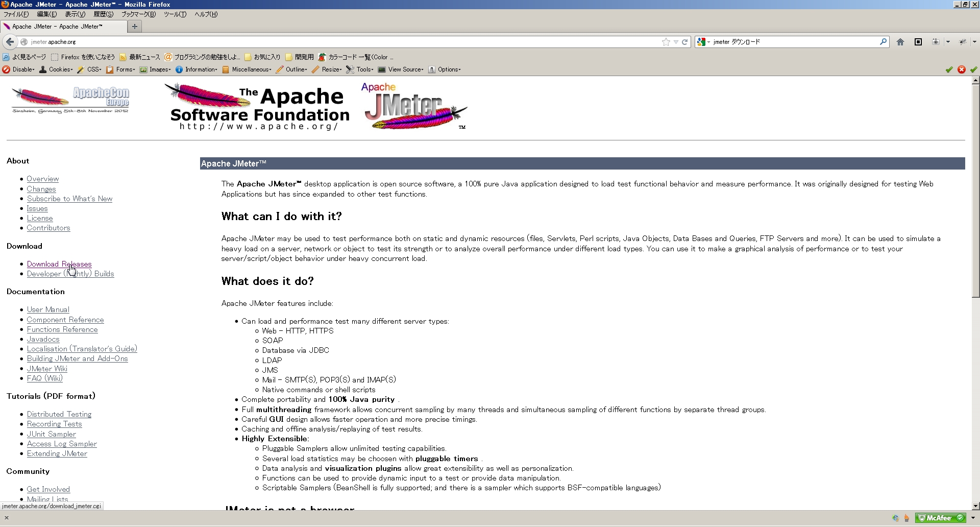980x527 pixels.
Task: Click the Download Releases link
Action: point(59,264)
